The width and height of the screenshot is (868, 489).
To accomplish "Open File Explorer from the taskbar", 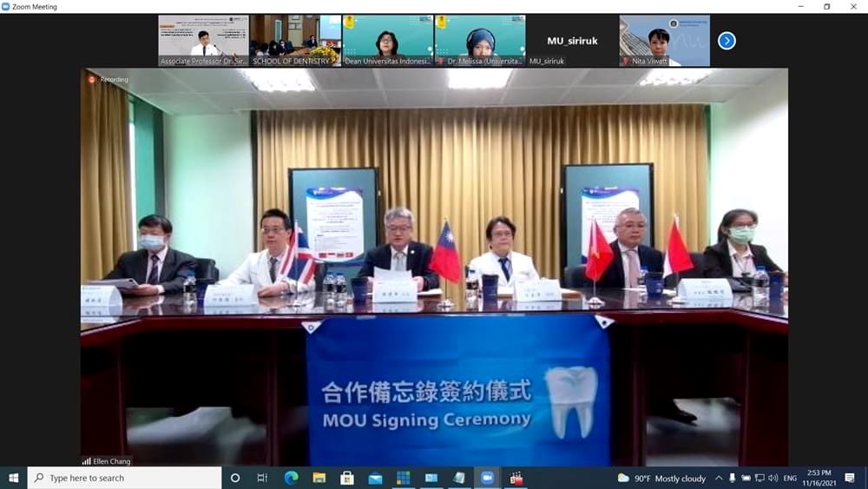I will tap(319, 478).
